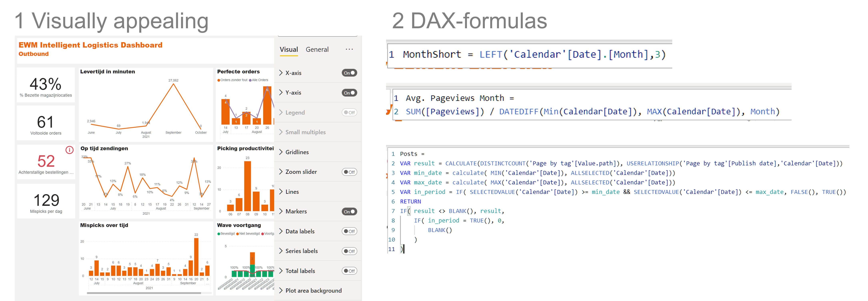868x301 pixels.
Task: Click the Perfecte orders chart title
Action: click(x=238, y=72)
